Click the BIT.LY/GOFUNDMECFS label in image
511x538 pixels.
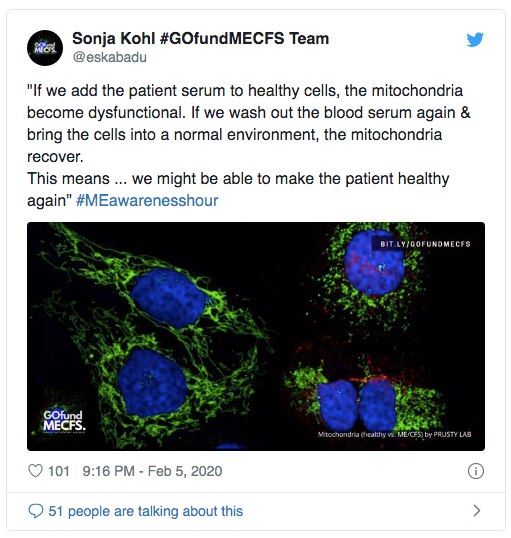click(425, 244)
